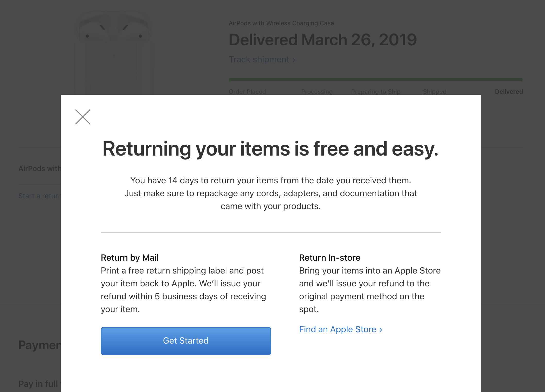Close the return information dialog

[83, 117]
